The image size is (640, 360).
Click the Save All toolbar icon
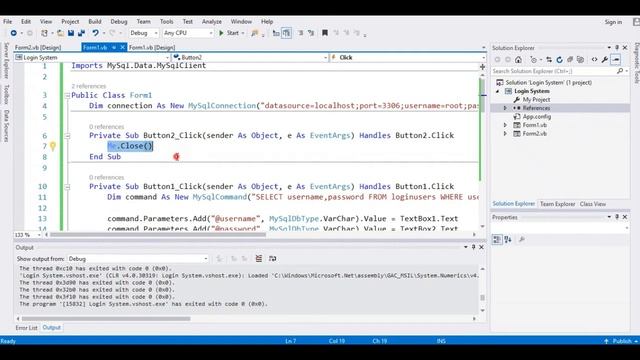tap(81, 33)
